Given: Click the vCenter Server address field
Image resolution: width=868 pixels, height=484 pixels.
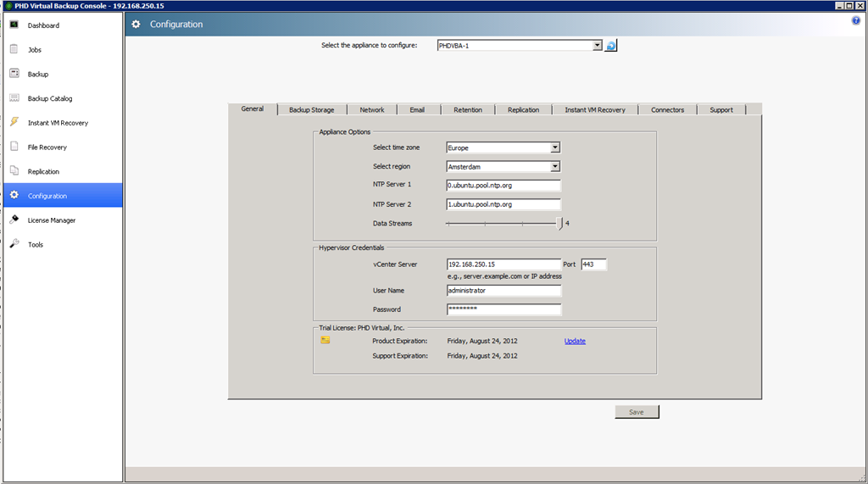Looking at the screenshot, I should pyautogui.click(x=504, y=264).
